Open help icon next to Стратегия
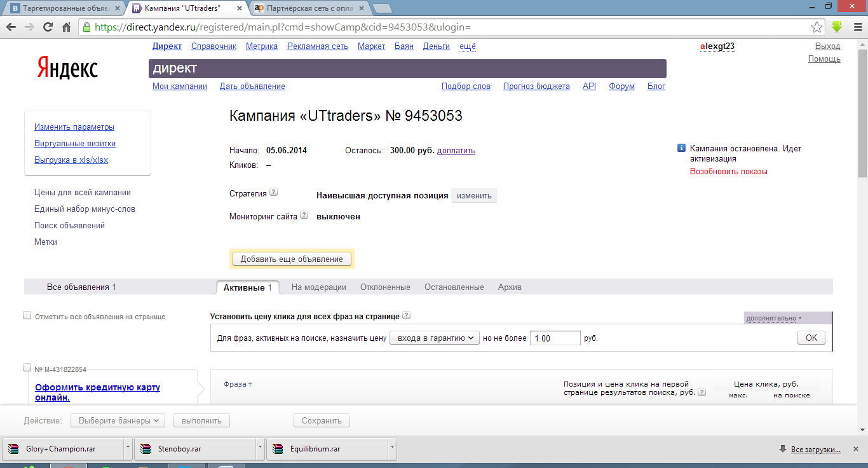Screen dimensions: 868x468 coord(273,192)
